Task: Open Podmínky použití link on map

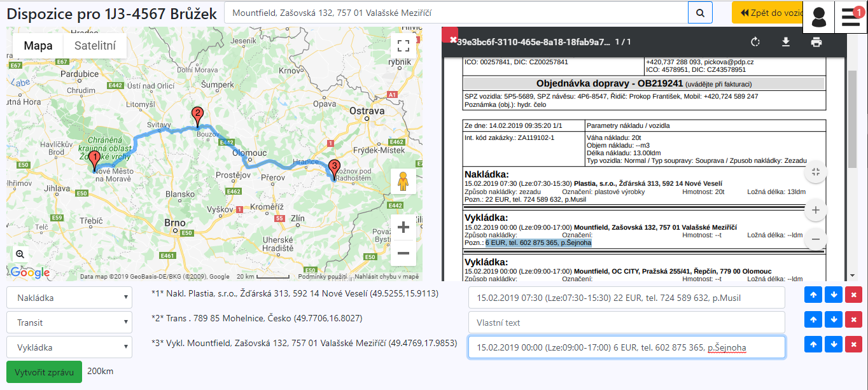Action: [x=323, y=277]
